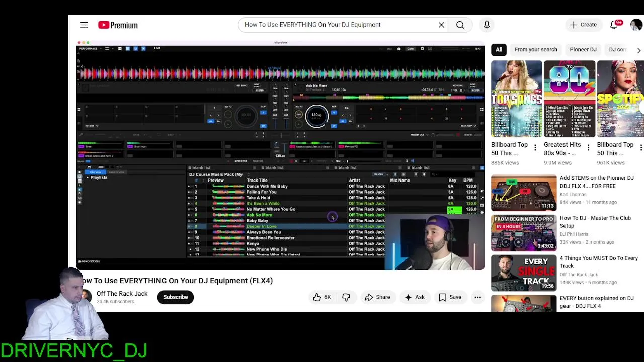
Task: Open the notifications bell
Action: [x=614, y=25]
